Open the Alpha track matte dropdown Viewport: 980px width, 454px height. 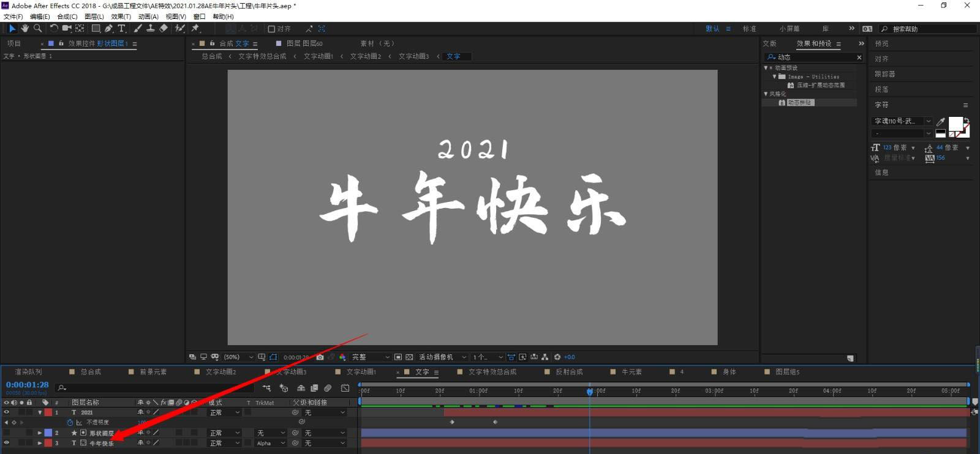click(x=271, y=443)
